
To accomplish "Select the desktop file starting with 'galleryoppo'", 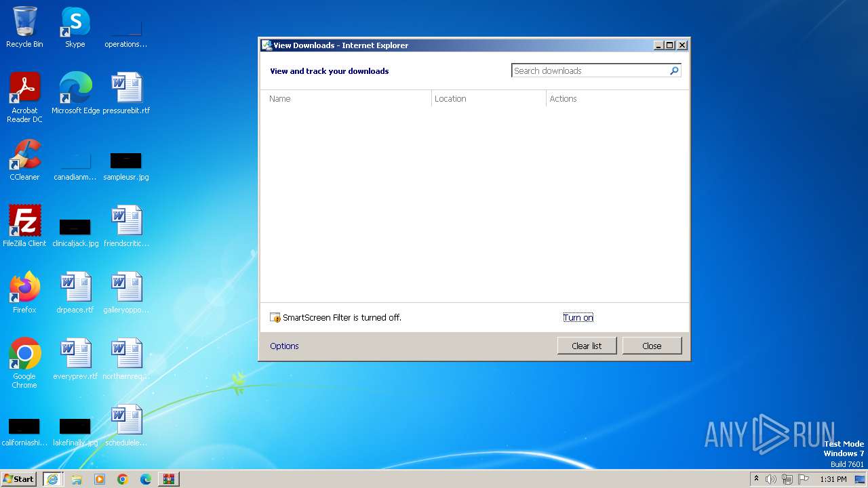I will point(126,293).
